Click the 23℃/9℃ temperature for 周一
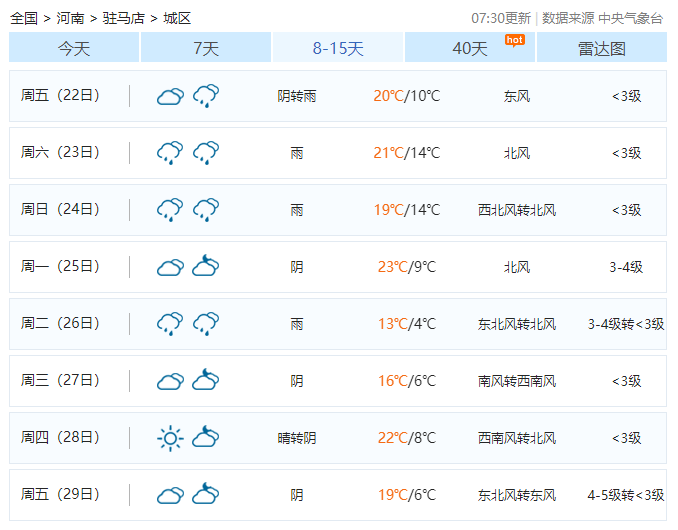The width and height of the screenshot is (678, 530). (x=406, y=267)
